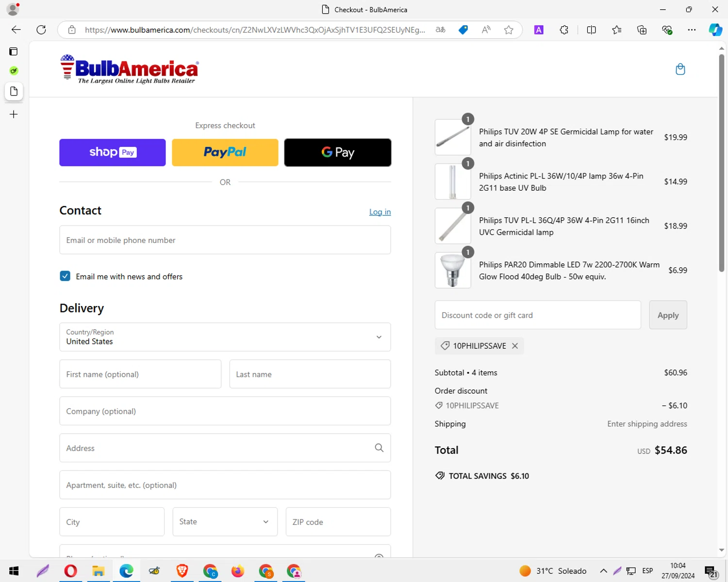Click the ESP language indicator
This screenshot has width=728, height=582.
647,571
